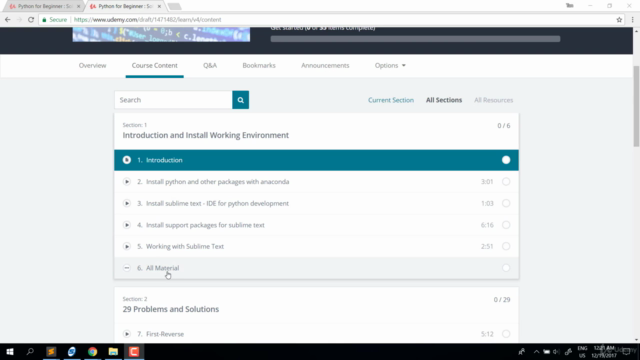Image resolution: width=640 pixels, height=360 pixels.
Task: Click into the Search input field
Action: tap(173, 100)
